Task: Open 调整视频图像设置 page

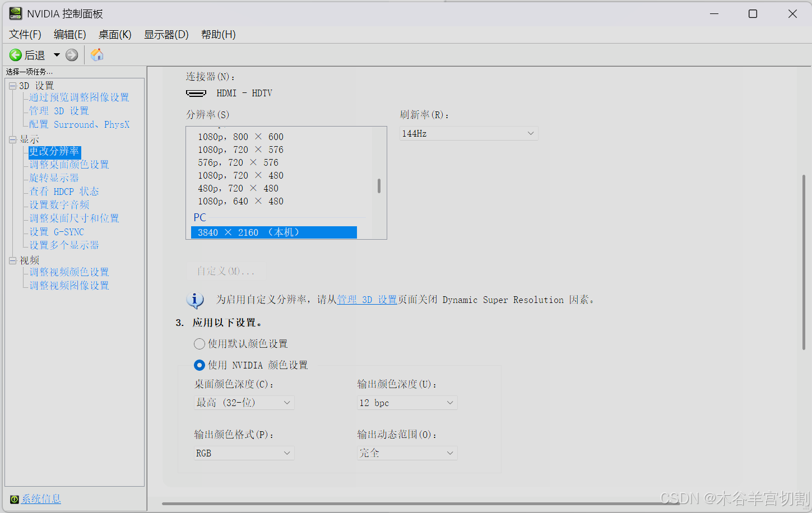Action: pyautogui.click(x=69, y=286)
